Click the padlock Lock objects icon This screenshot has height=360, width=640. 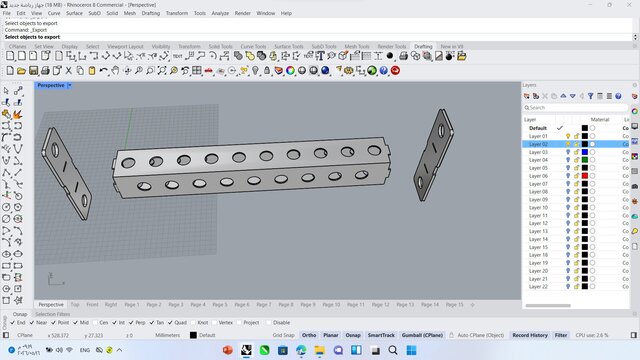(267, 71)
